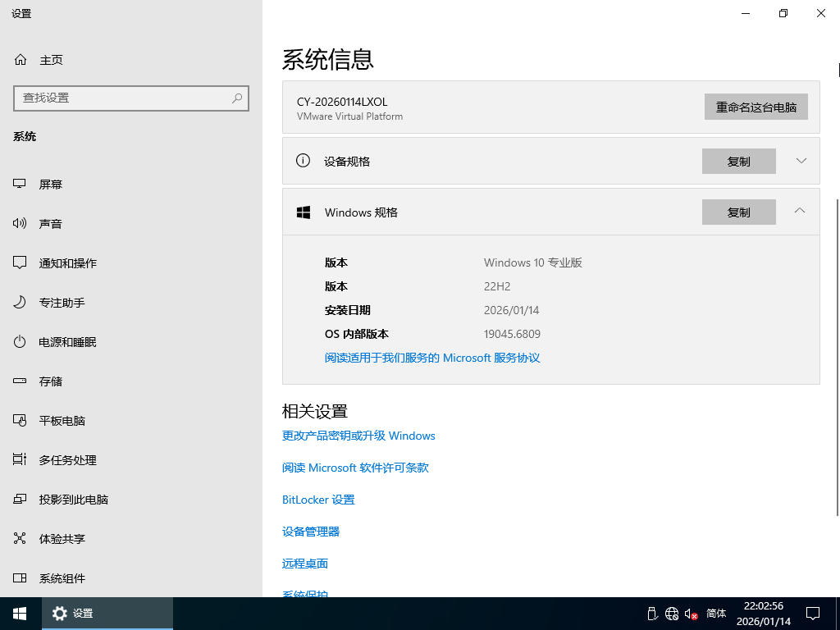Open the BitLocker 设置 link

tap(318, 500)
